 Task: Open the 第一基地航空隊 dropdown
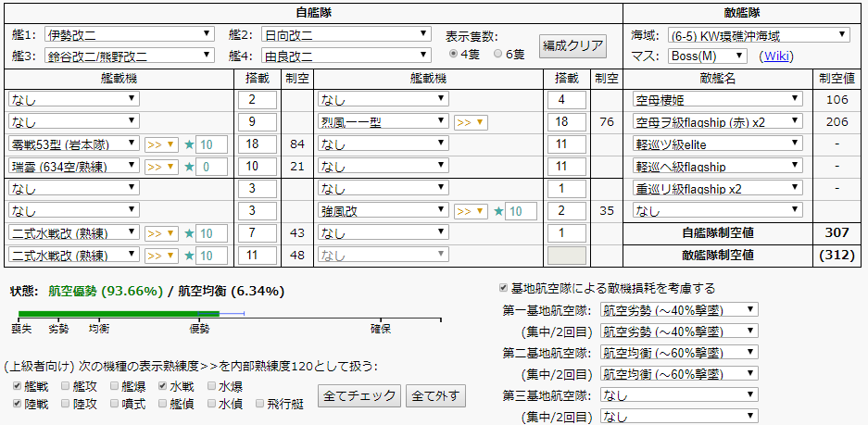pyautogui.click(x=679, y=310)
